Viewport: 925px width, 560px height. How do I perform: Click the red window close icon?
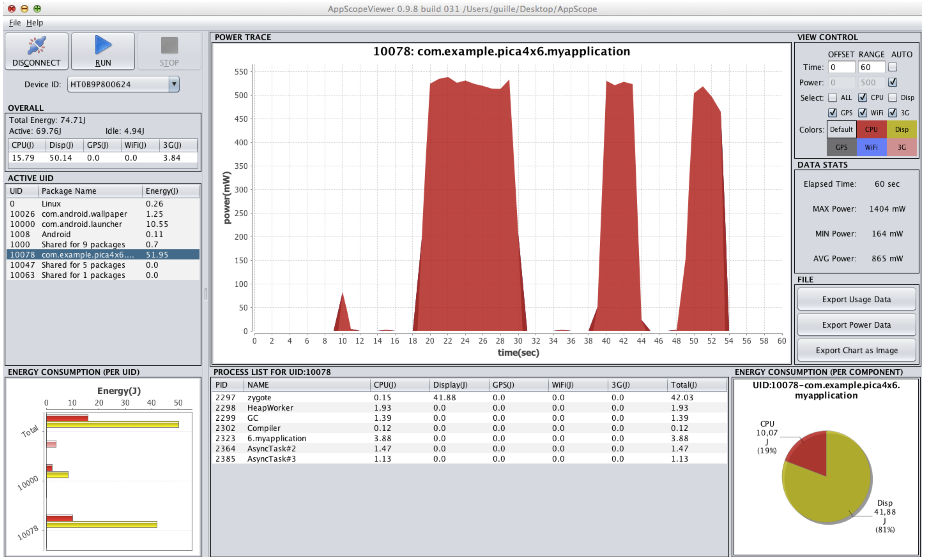pyautogui.click(x=12, y=9)
